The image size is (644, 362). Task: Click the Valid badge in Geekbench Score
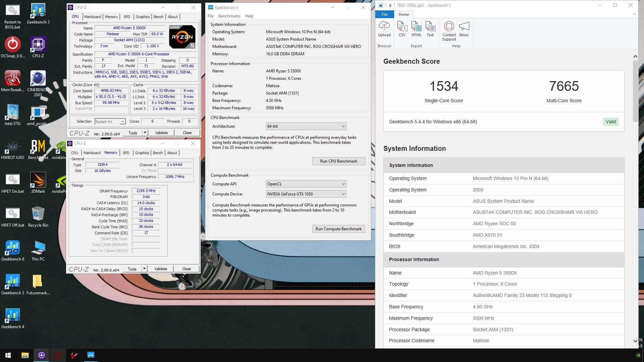point(611,122)
